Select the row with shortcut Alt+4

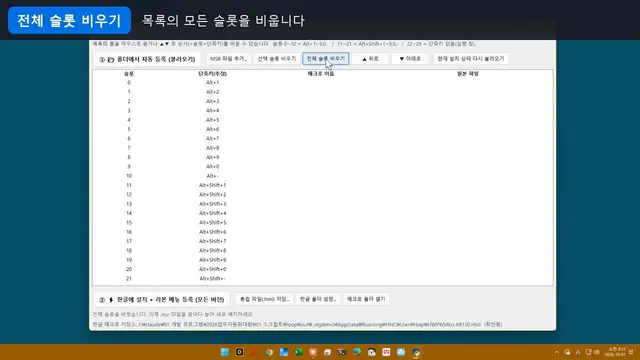[322, 111]
